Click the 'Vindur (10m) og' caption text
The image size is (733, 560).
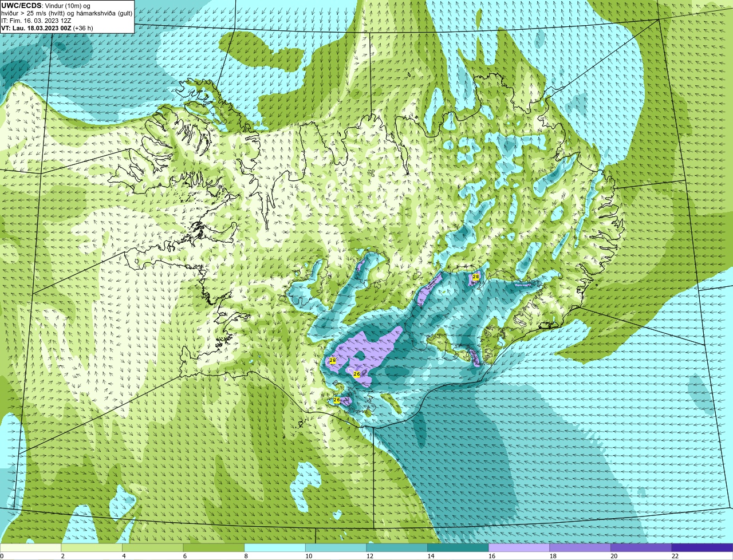67,6
